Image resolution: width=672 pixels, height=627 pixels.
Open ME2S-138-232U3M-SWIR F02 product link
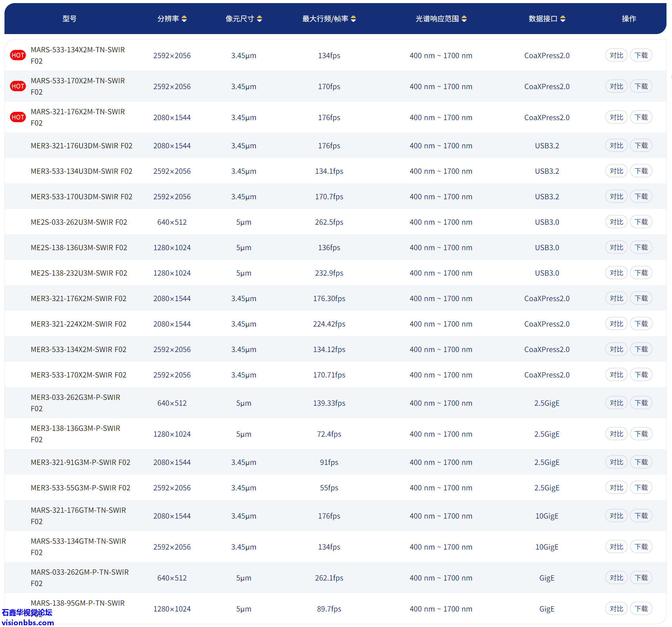79,273
